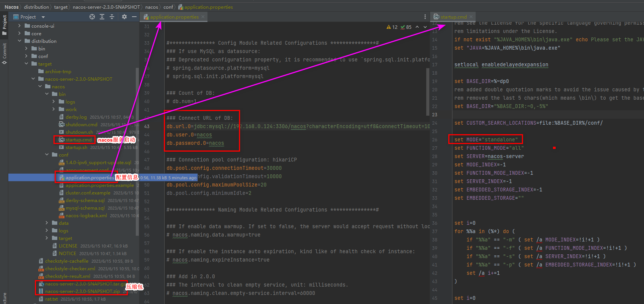Switch to the startup.cmd editor tab

[x=453, y=17]
